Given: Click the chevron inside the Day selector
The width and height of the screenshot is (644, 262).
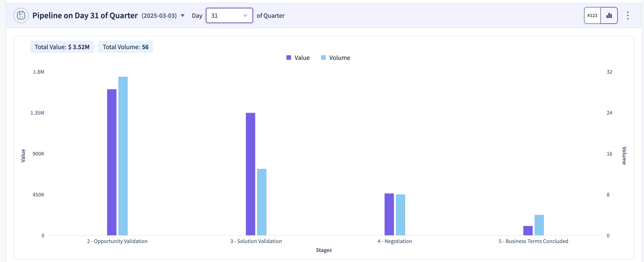Looking at the screenshot, I should pos(245,15).
